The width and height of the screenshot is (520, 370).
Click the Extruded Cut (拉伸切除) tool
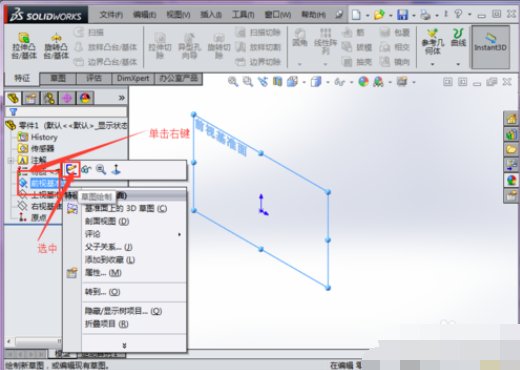(160, 46)
